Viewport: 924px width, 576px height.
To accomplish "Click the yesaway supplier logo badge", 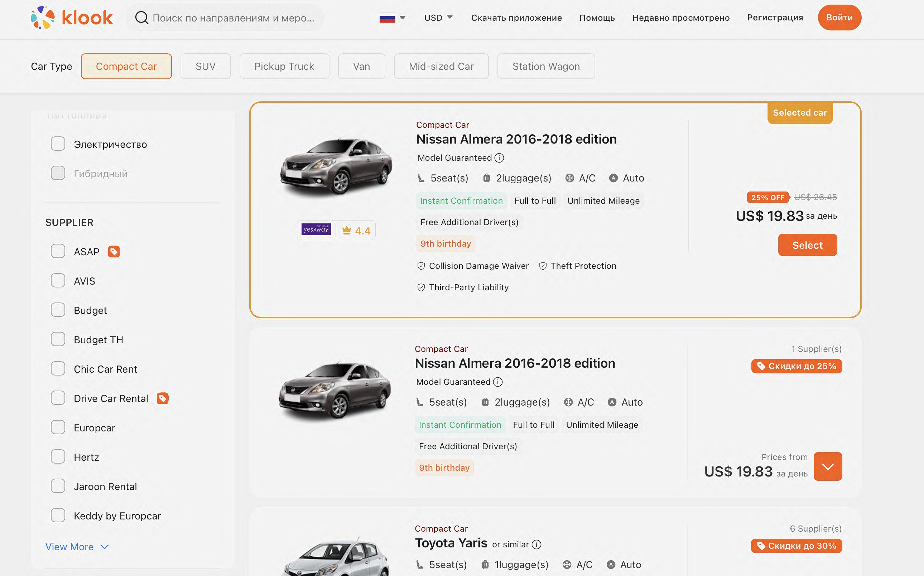I will click(x=316, y=230).
